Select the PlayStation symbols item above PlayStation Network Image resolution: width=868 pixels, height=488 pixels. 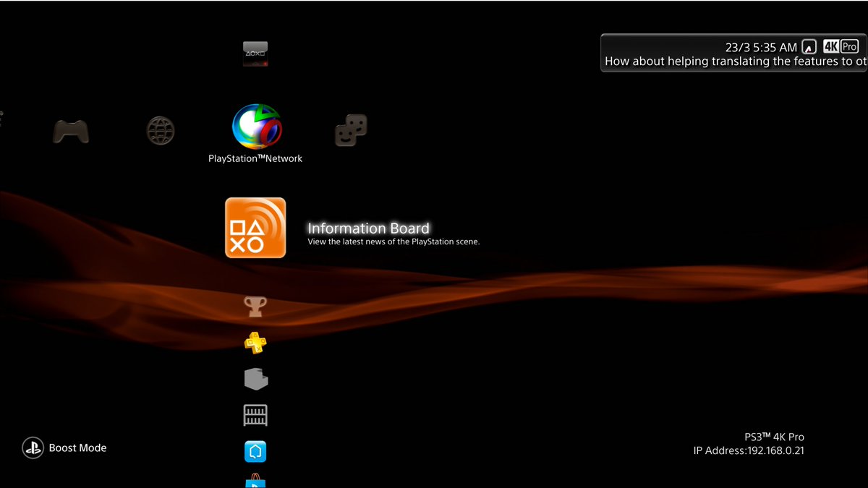[x=255, y=54]
